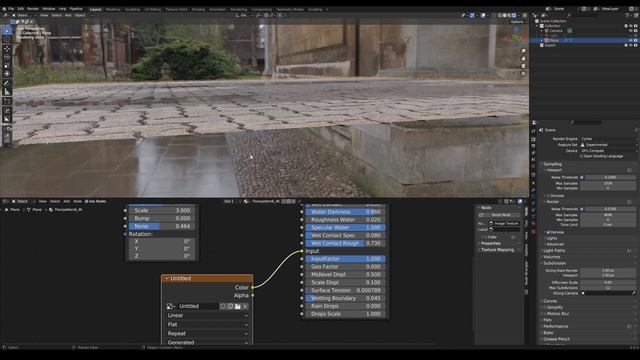Adjust the Wetting Boundary slider
This screenshot has width=640, height=360.
(345, 298)
